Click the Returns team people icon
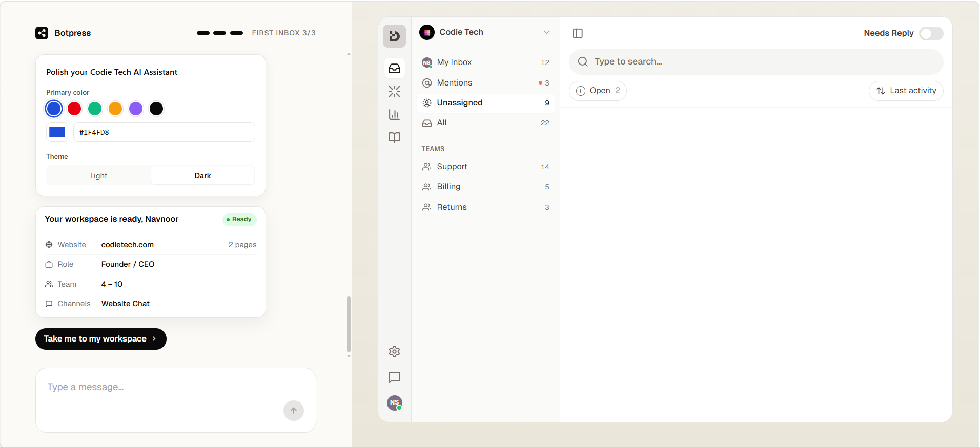 427,207
